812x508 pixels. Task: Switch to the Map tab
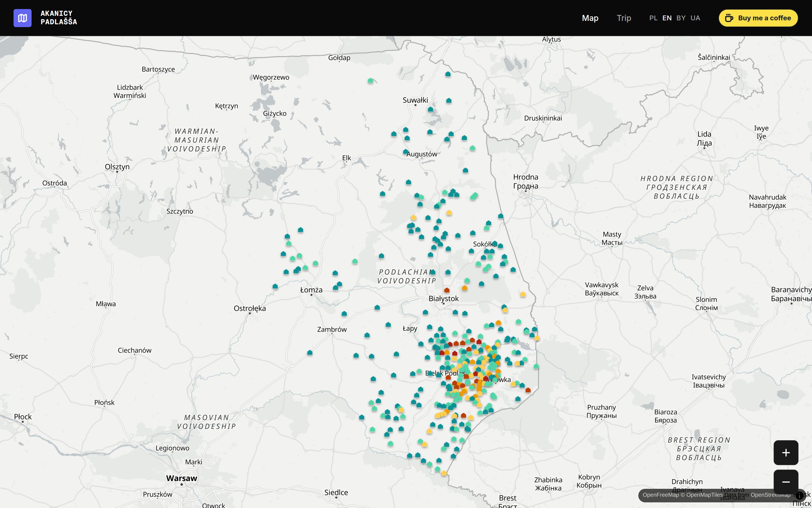pos(590,18)
